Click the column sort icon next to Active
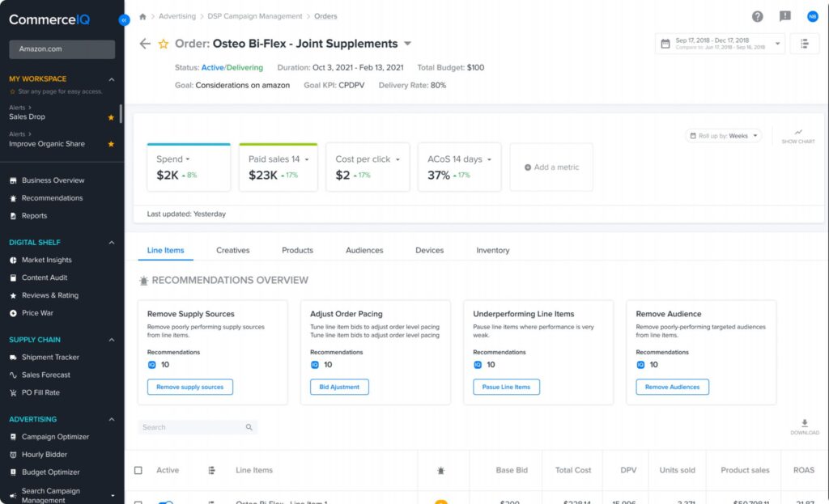The height and width of the screenshot is (504, 829). click(211, 470)
